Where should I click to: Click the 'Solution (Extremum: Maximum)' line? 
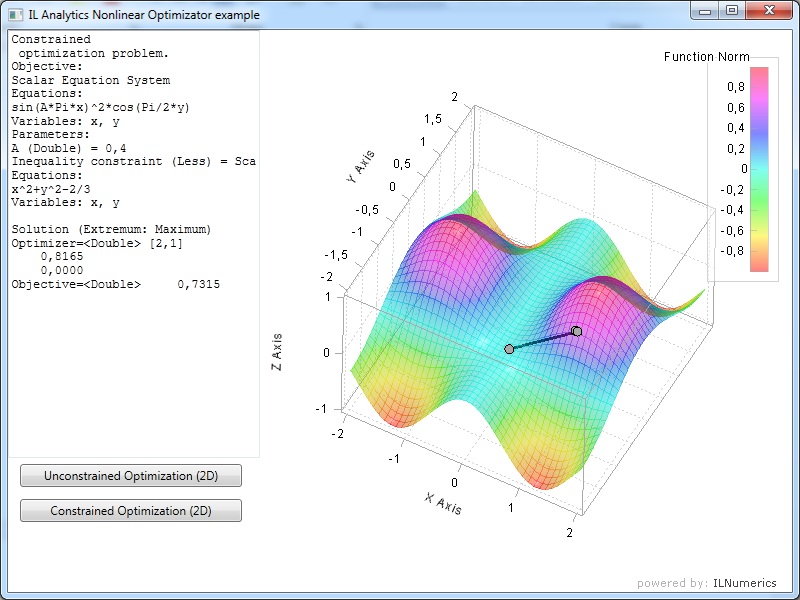[x=111, y=230]
